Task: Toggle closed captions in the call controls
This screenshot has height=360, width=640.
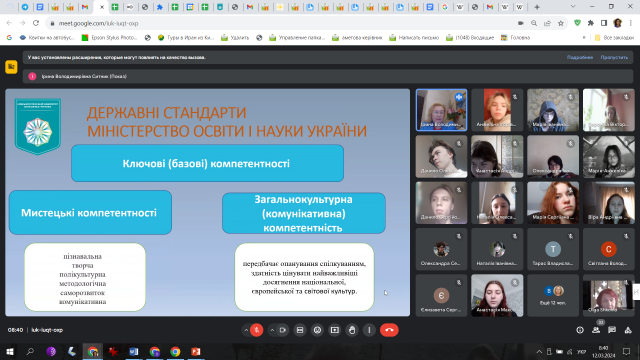Action: (x=300, y=330)
